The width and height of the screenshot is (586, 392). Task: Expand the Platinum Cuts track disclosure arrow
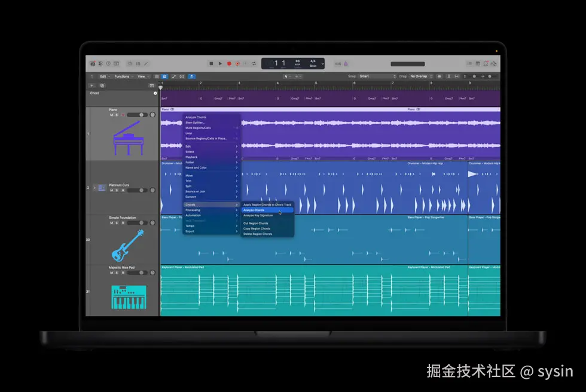94,188
